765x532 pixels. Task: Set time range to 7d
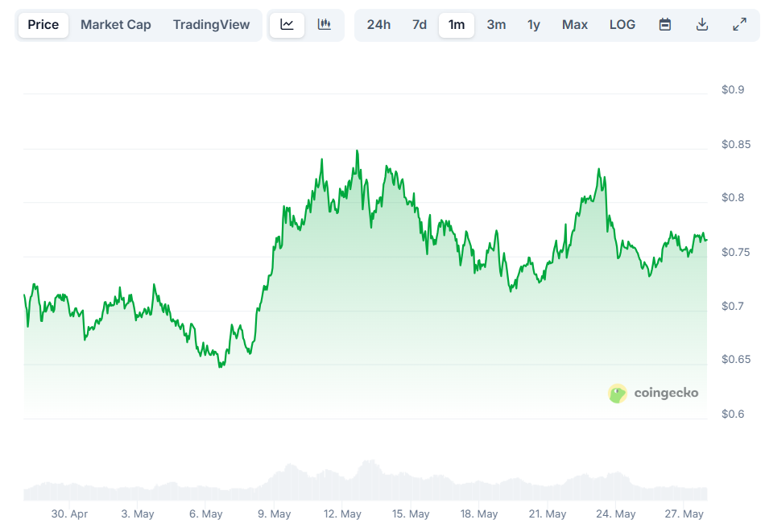(420, 25)
